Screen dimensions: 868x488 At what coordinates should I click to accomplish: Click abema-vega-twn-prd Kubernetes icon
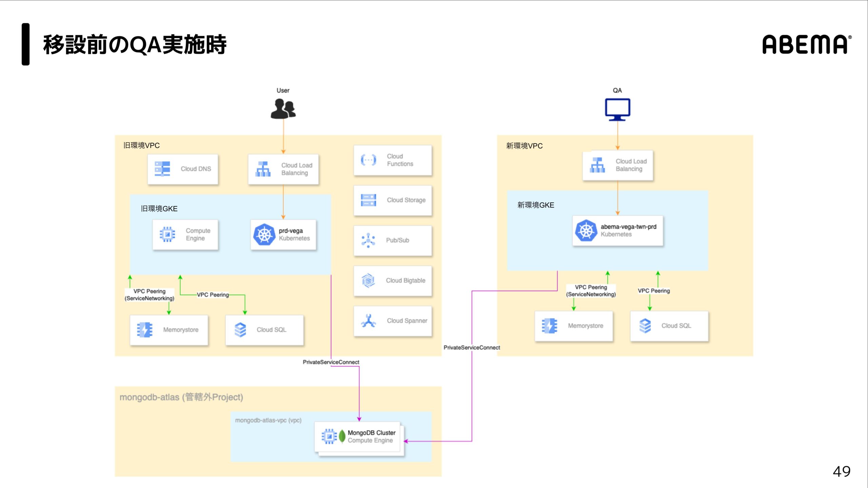pos(586,230)
